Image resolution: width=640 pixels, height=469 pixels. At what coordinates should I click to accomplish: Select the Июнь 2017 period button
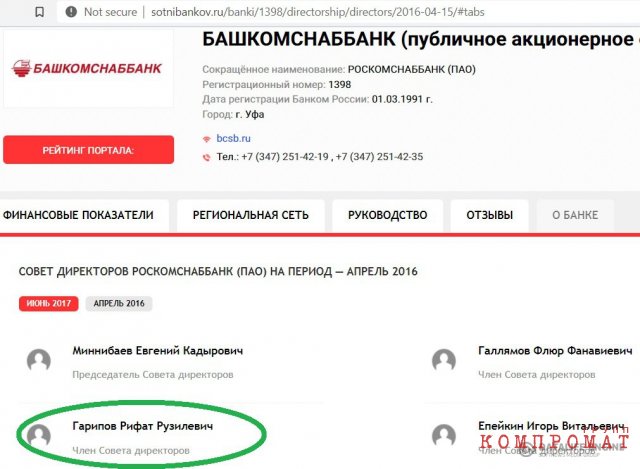point(49,303)
